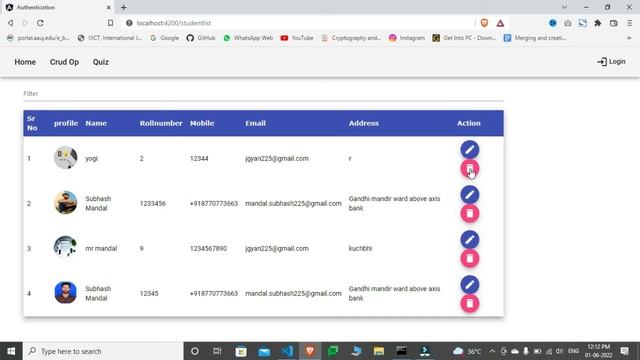The height and width of the screenshot is (360, 640).
Task: Open mr mandal's profile picture
Action: (x=65, y=247)
